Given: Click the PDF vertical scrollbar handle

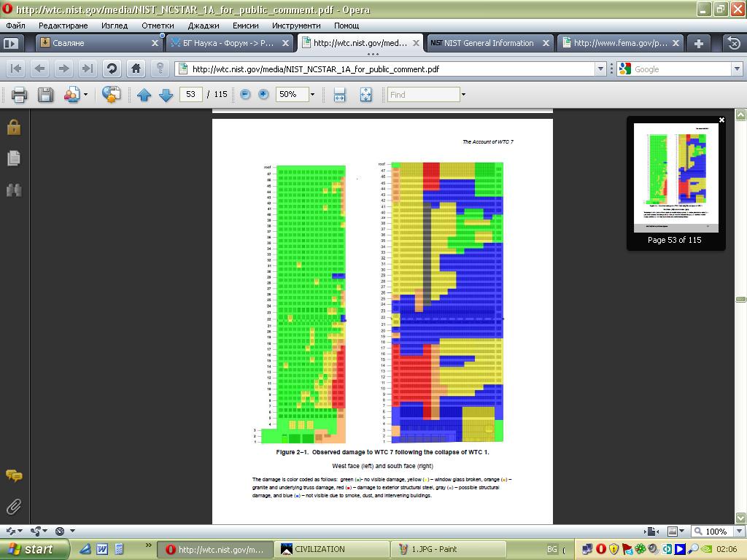Looking at the screenshot, I should (740, 299).
